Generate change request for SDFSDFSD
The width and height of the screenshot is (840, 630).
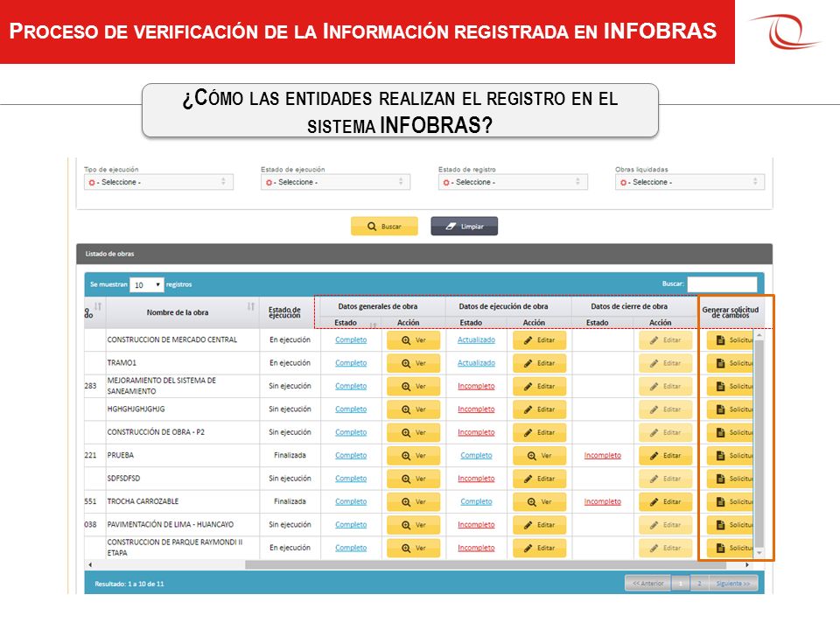tap(731, 479)
